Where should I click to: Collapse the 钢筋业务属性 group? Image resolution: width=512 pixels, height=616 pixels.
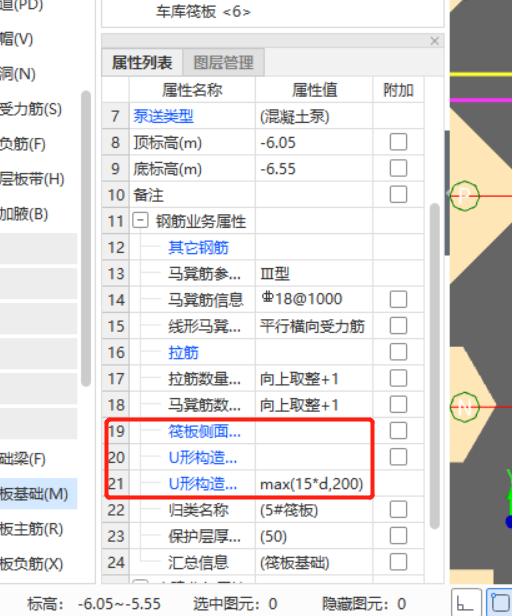tap(140, 221)
